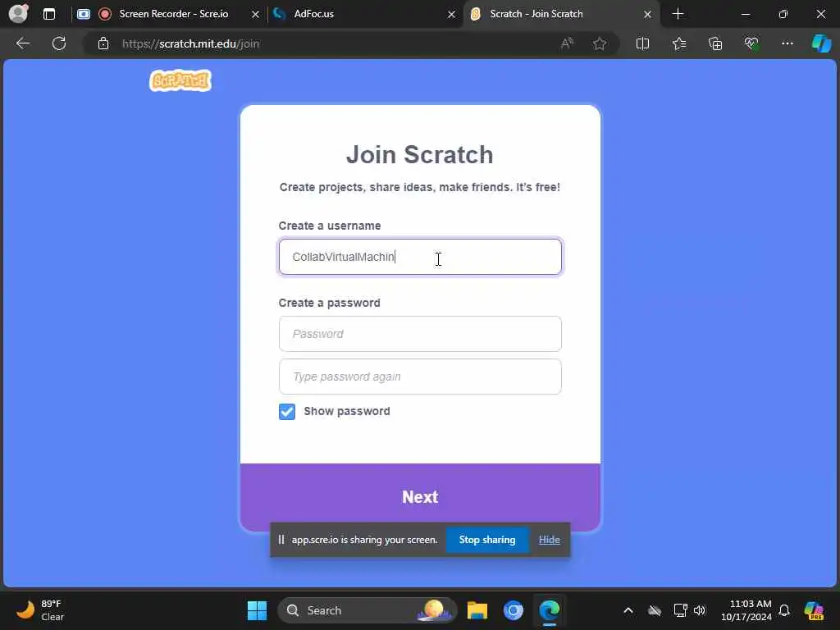The width and height of the screenshot is (840, 630).
Task: Open File Explorer from taskbar
Action: coord(477,610)
